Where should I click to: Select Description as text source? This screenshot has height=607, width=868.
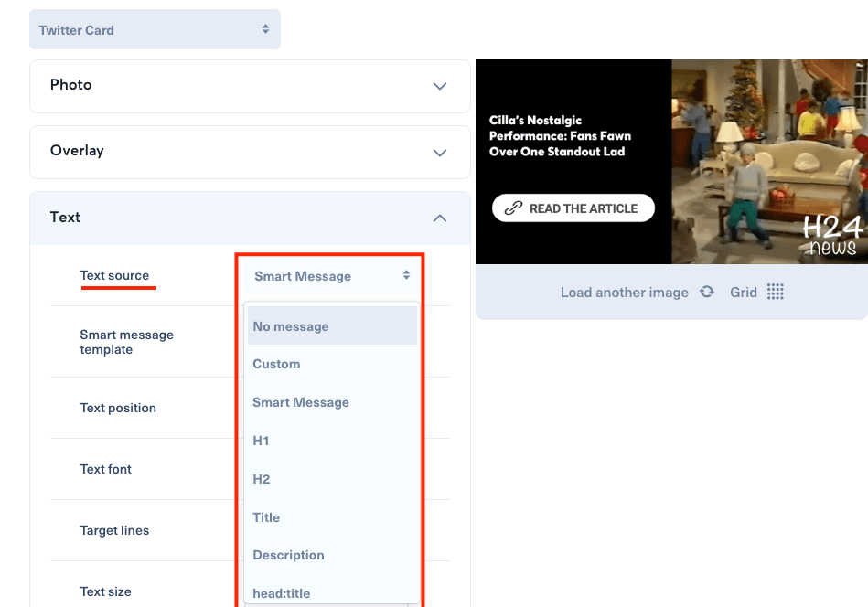tap(332, 555)
